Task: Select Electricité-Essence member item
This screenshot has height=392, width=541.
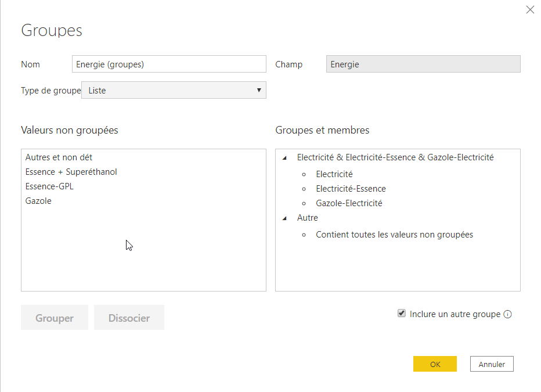Action: pos(351,189)
